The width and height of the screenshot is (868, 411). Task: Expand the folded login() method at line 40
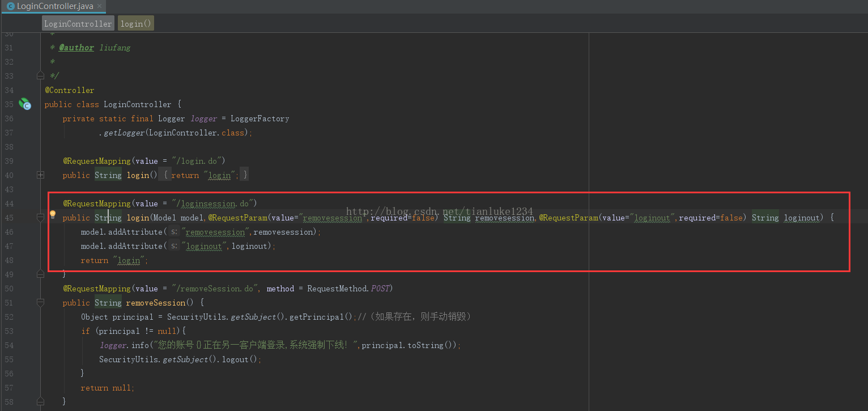click(40, 175)
